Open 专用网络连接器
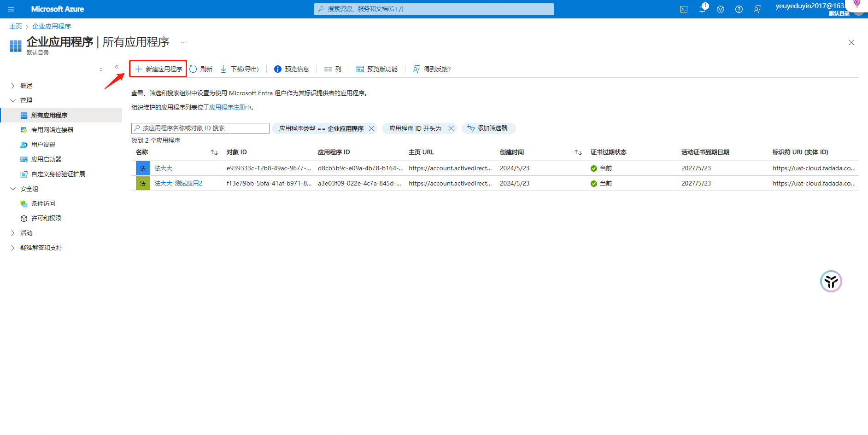 pyautogui.click(x=52, y=130)
